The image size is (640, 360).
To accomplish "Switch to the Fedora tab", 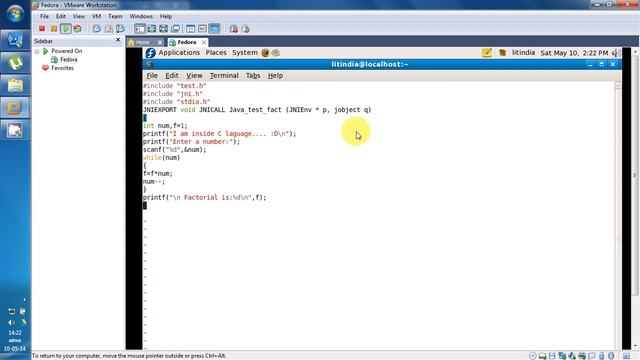I will click(x=187, y=42).
